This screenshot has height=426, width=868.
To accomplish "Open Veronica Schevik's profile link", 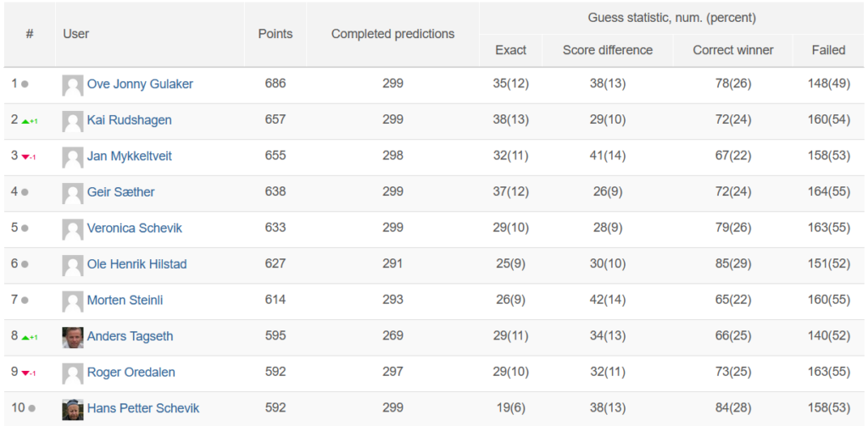I will pyautogui.click(x=135, y=228).
